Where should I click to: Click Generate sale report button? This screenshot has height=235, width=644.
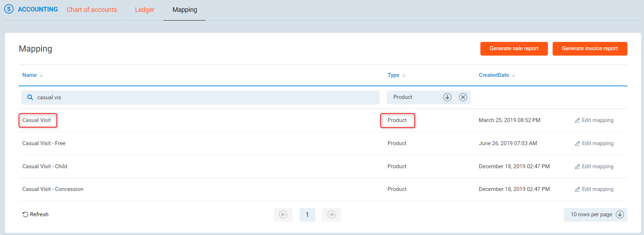coord(514,49)
